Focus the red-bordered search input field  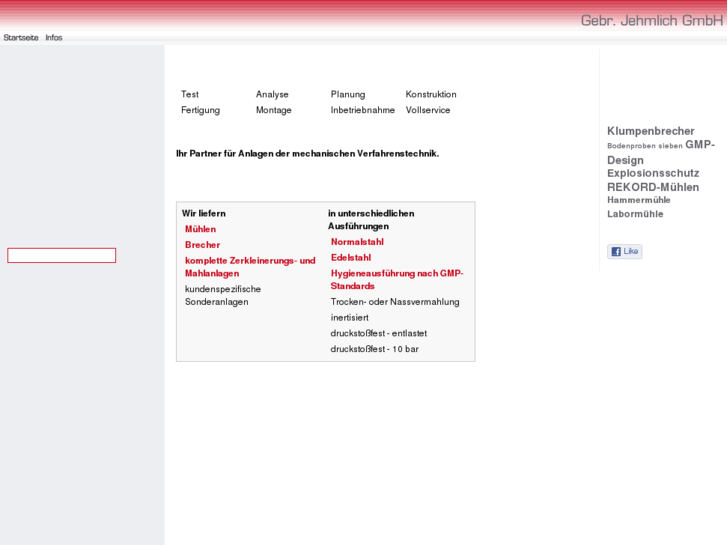pyautogui.click(x=62, y=256)
